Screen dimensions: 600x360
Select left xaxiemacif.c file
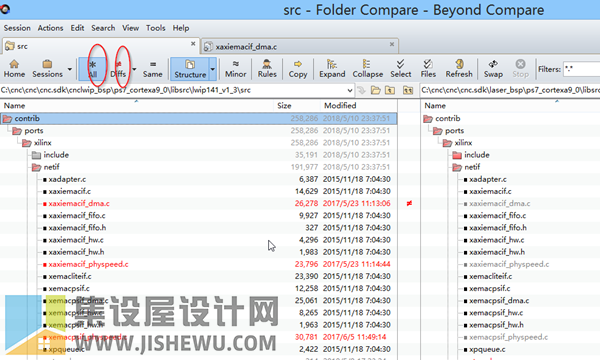(x=70, y=191)
